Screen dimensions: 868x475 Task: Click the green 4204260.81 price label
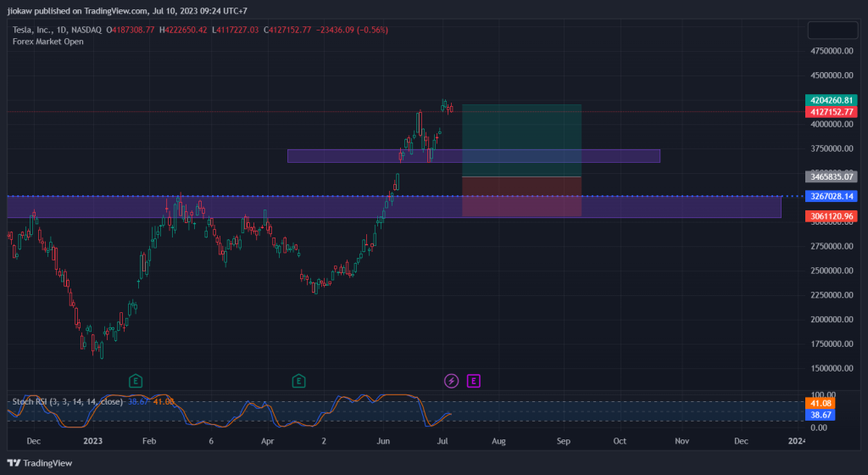(831, 100)
